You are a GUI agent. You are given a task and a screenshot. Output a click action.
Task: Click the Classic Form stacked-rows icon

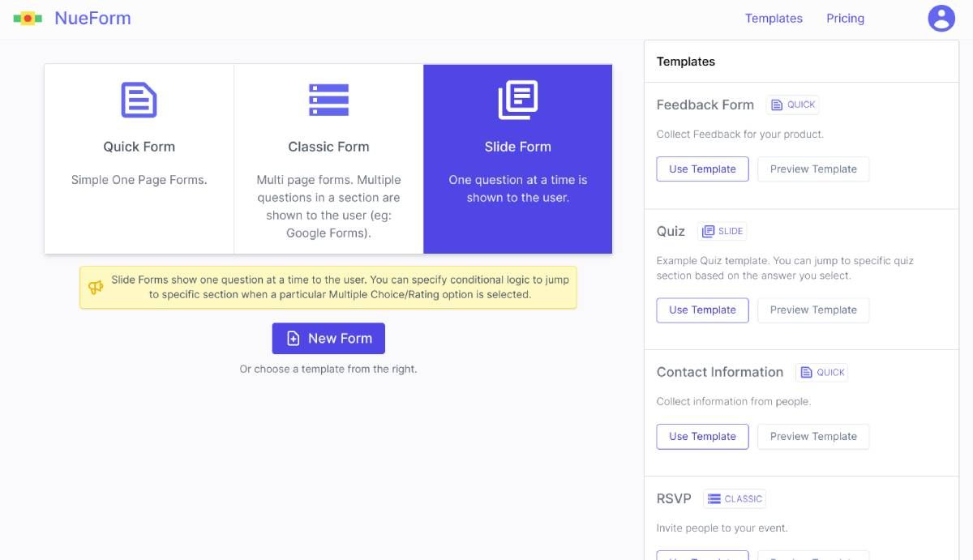coord(328,100)
